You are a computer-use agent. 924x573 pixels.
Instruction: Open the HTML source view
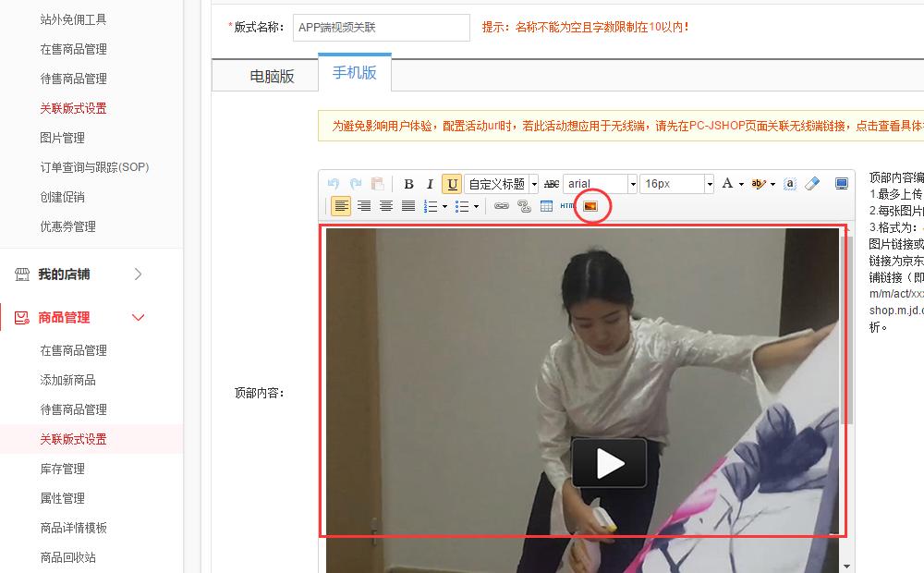click(567, 207)
